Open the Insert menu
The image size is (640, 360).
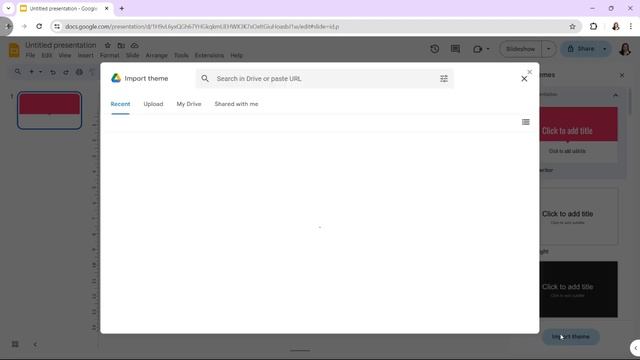85,55
